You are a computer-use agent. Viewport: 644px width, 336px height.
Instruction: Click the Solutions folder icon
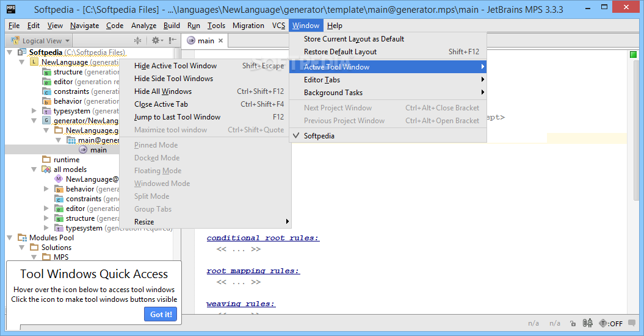35,248
